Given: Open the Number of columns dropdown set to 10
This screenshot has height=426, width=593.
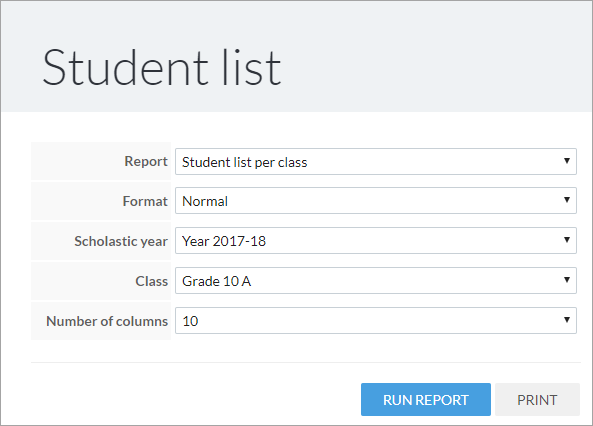Looking at the screenshot, I should coord(376,320).
